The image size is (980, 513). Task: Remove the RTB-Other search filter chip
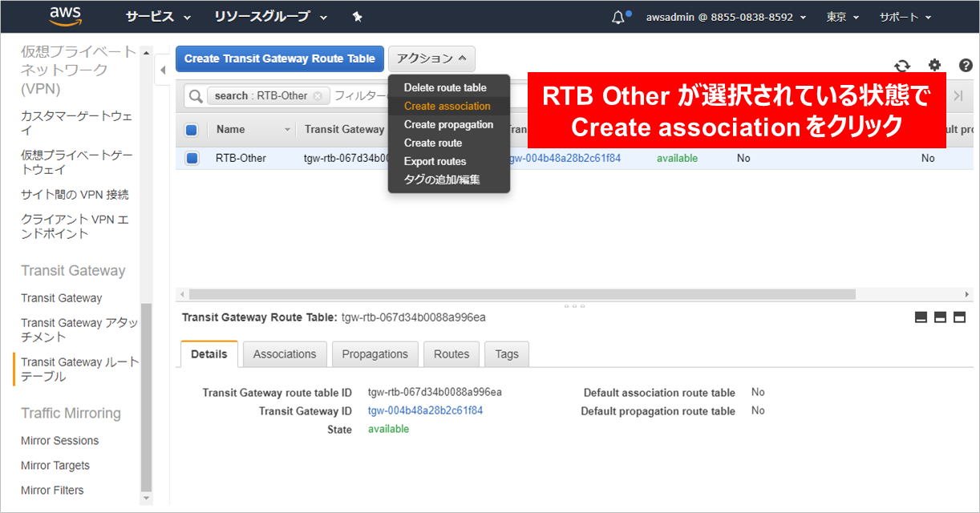(x=318, y=96)
